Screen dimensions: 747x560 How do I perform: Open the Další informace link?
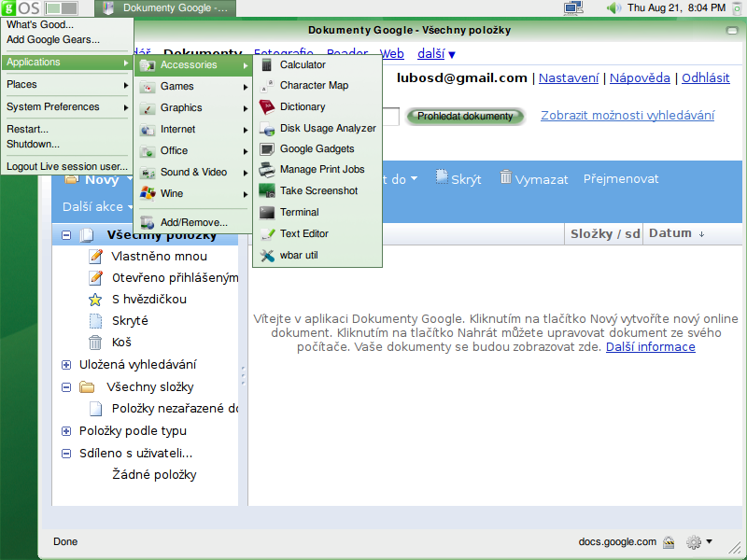click(x=650, y=346)
